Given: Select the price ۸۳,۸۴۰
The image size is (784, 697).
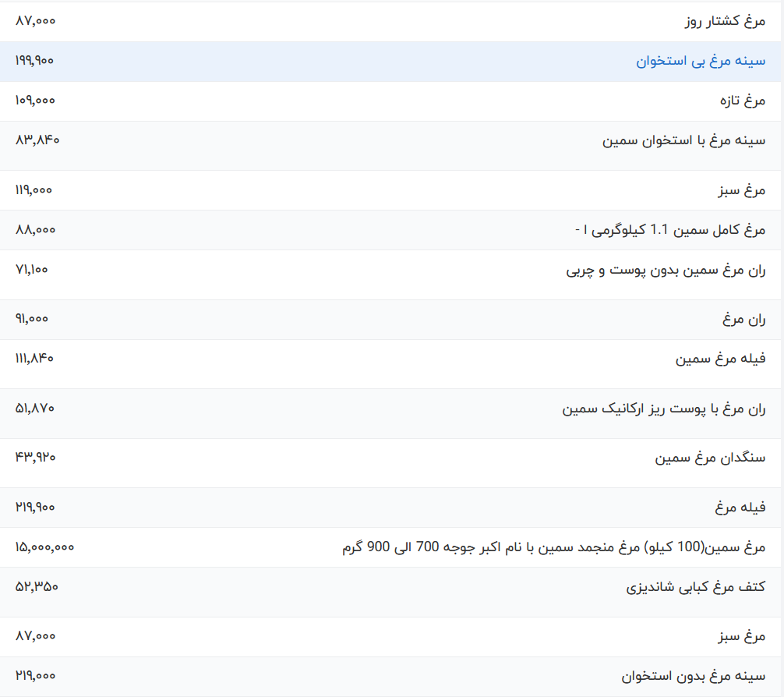Looking at the screenshot, I should (37, 140).
